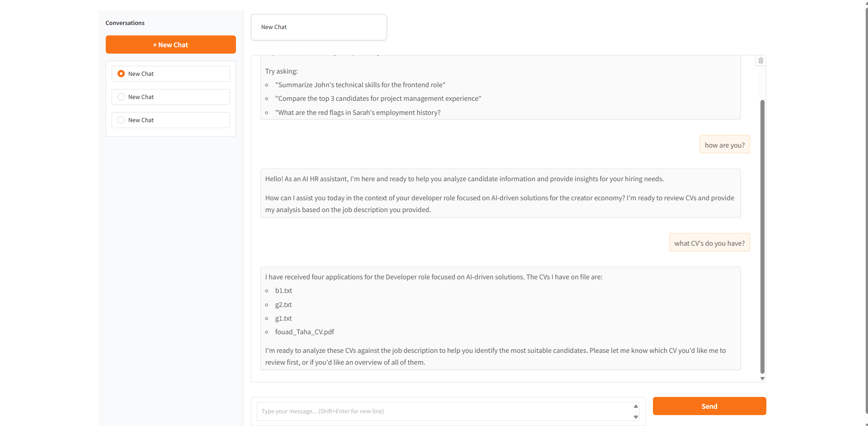This screenshot has height=426, width=868.
Task: Click the down arrow beside the message input
Action: click(x=635, y=416)
